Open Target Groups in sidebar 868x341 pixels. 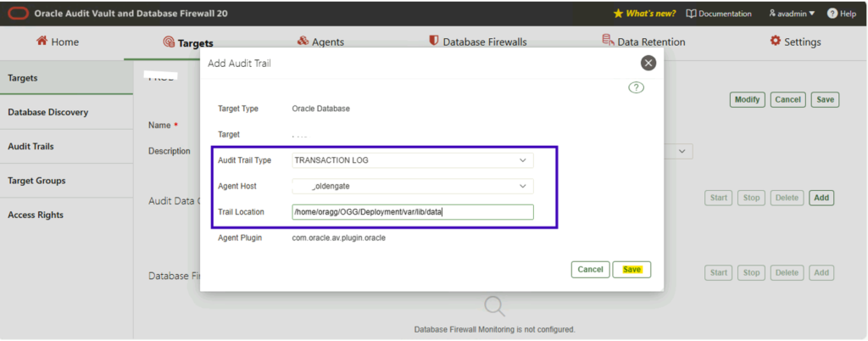[66, 181]
